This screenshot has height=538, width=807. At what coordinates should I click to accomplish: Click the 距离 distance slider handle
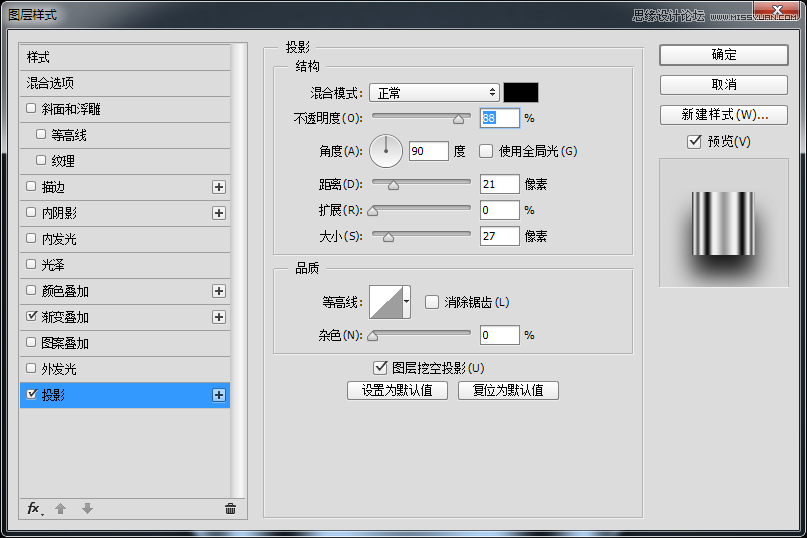coord(393,185)
